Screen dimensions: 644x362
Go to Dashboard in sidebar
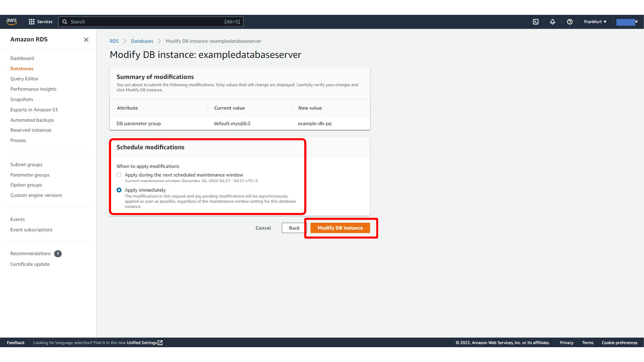(x=22, y=58)
